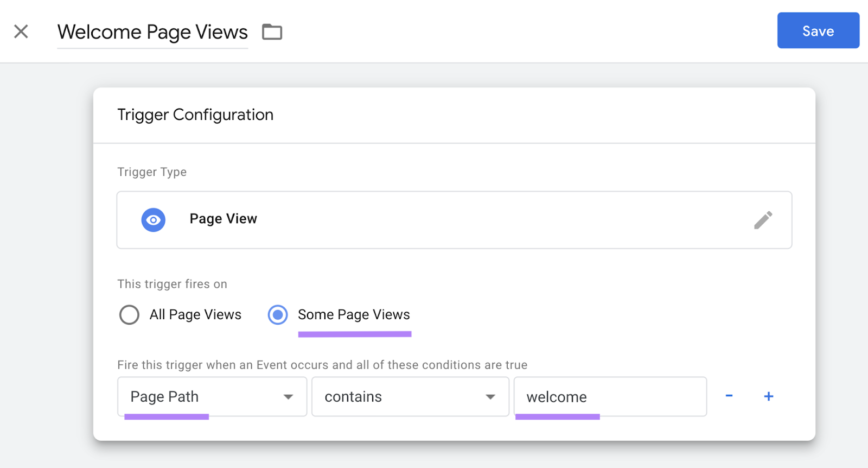Click the blue eye Page View icon
Image resolution: width=868 pixels, height=468 pixels.
click(x=154, y=220)
